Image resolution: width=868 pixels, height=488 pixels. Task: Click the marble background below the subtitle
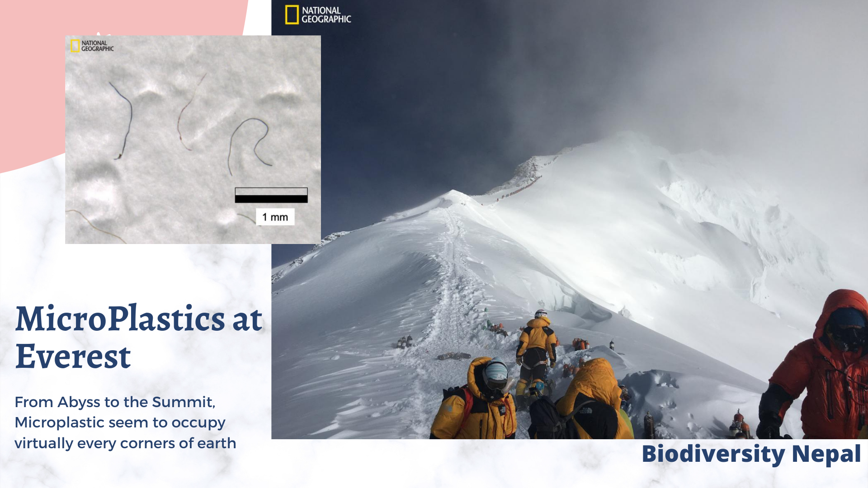136,470
